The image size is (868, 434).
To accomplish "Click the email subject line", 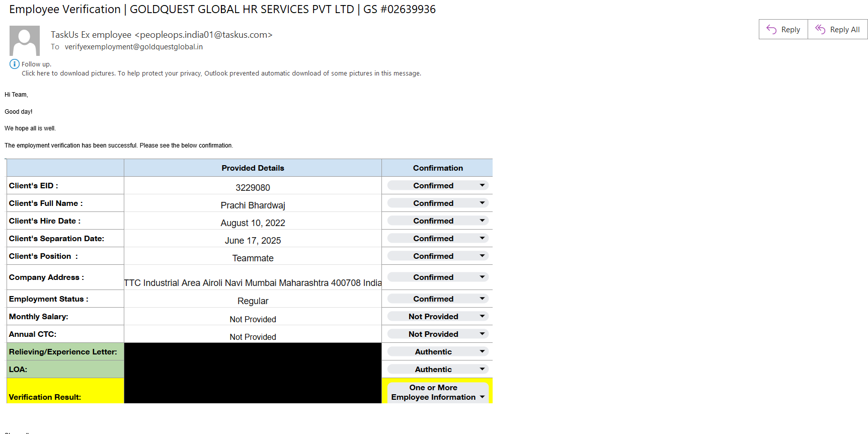I will [x=222, y=10].
